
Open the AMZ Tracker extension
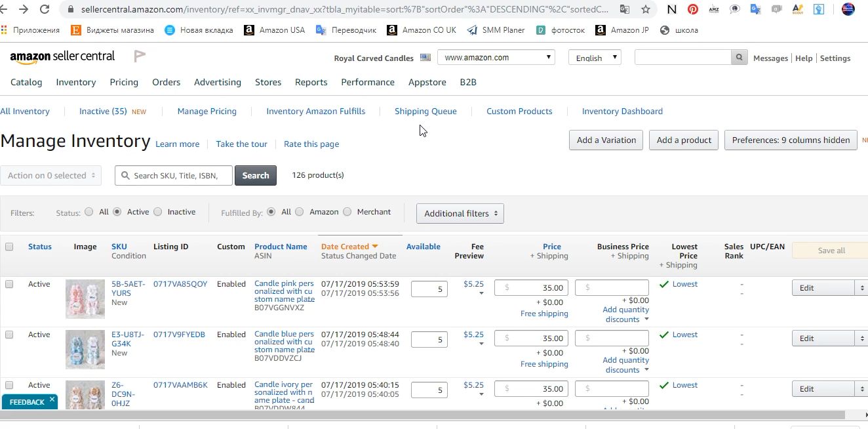pos(714,9)
